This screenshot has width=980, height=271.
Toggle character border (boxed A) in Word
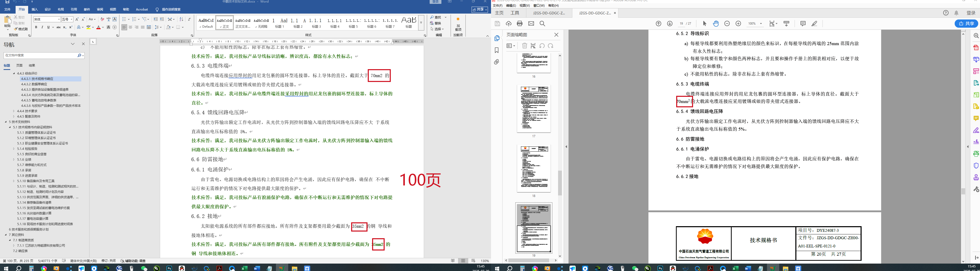coord(115,19)
